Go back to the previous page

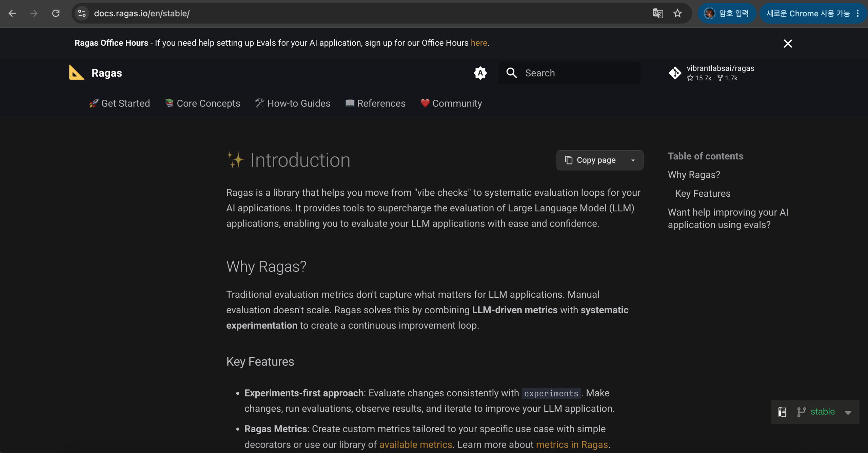(12, 14)
